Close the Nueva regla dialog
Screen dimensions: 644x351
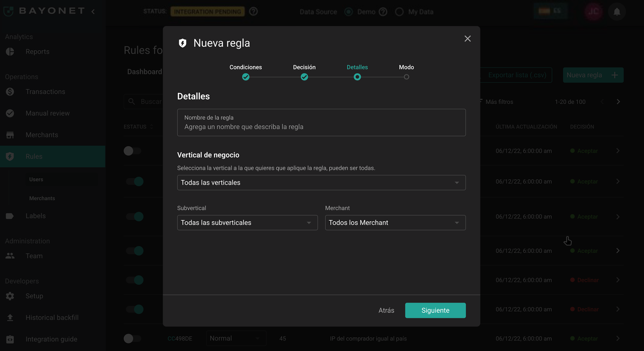[467, 39]
